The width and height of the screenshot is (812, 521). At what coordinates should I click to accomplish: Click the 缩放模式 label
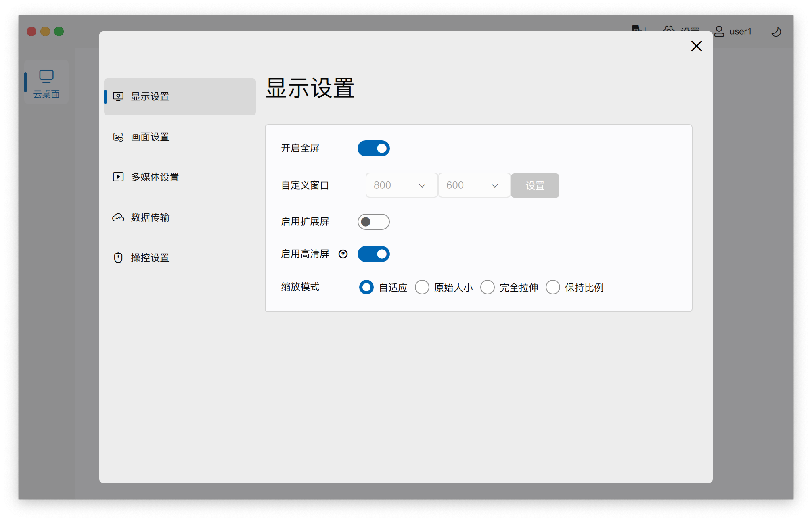(x=300, y=287)
